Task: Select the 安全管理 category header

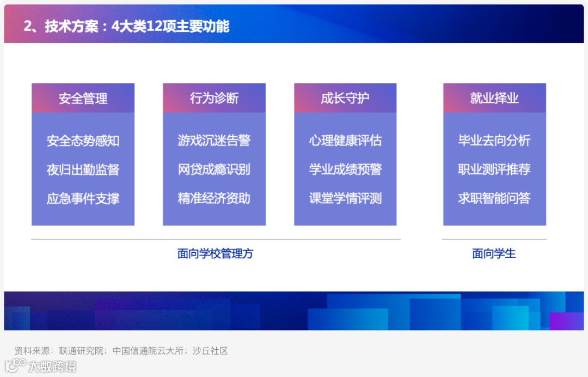Action: coord(83,98)
